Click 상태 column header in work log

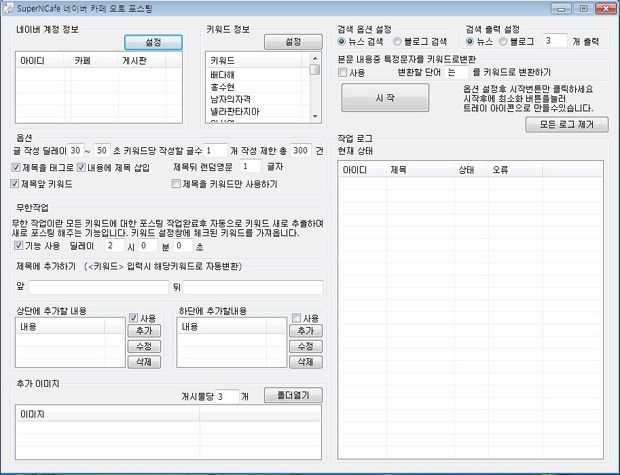tap(471, 170)
